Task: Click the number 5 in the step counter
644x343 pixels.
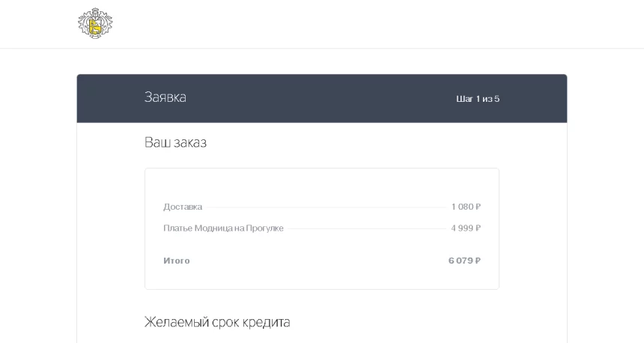Action: click(x=496, y=99)
